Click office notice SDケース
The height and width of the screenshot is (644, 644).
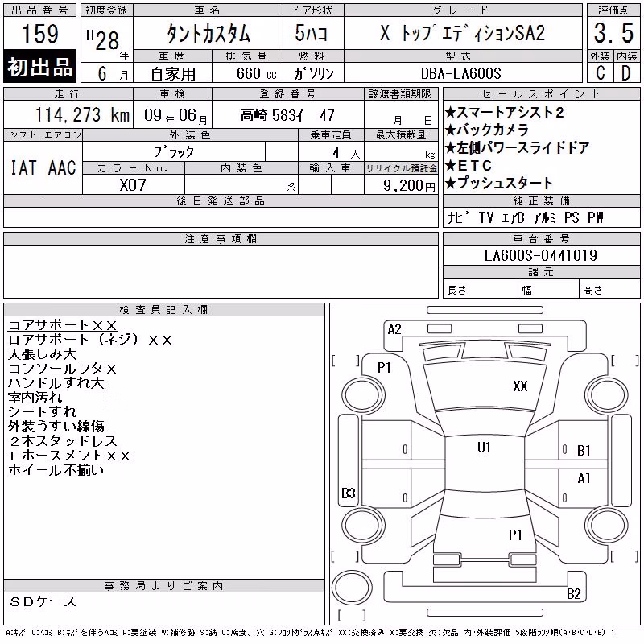[x=43, y=601]
